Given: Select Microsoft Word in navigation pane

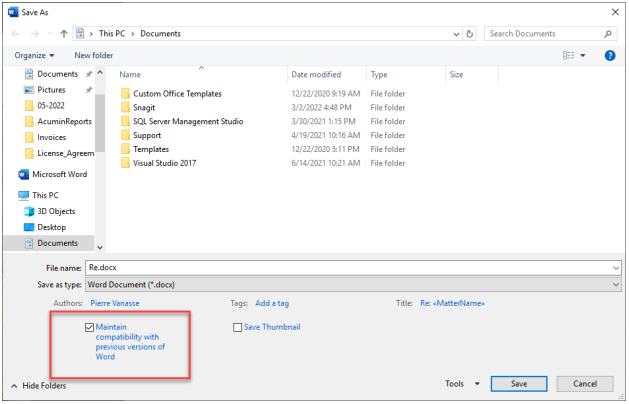Looking at the screenshot, I should tap(59, 175).
